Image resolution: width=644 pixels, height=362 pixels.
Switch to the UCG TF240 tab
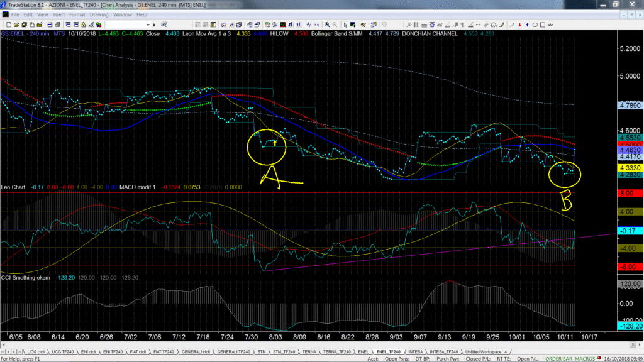pos(63,352)
